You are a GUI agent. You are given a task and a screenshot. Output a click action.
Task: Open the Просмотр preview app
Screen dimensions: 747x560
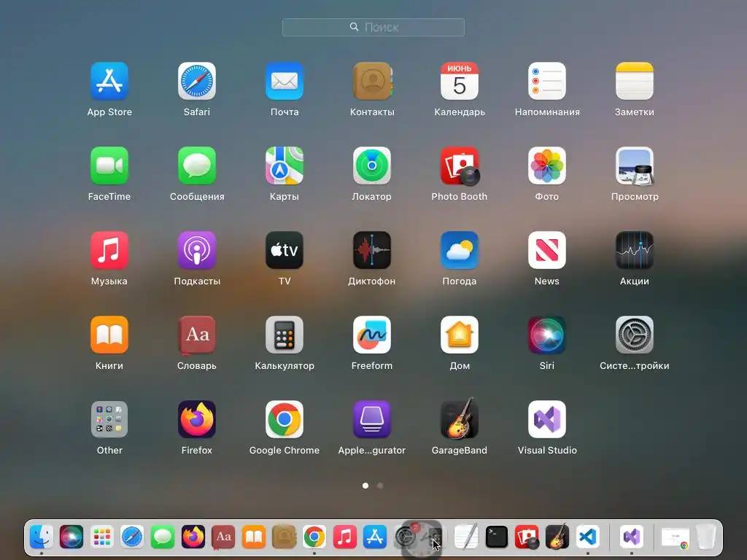pos(635,166)
